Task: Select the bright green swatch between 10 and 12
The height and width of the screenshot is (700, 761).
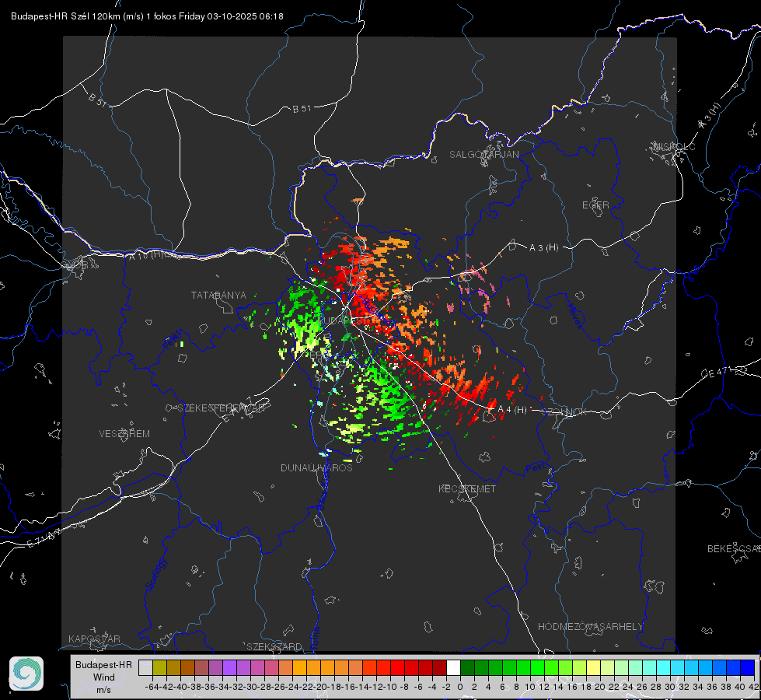Action: pyautogui.click(x=537, y=667)
